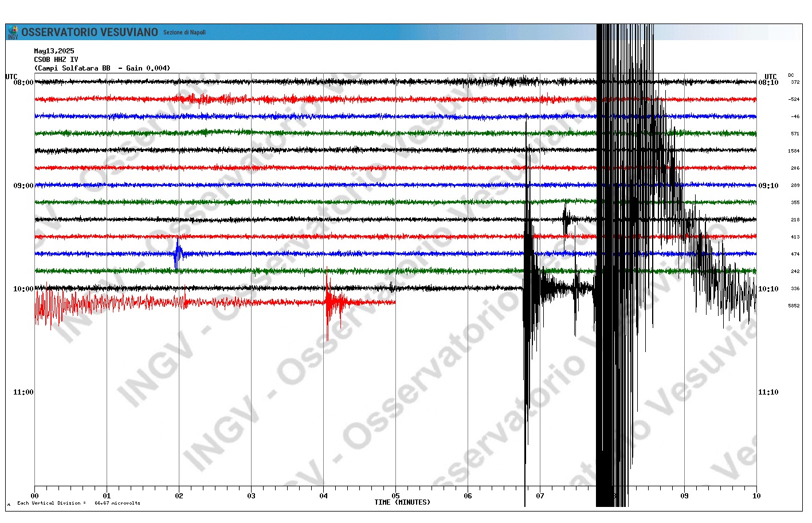The width and height of the screenshot is (812, 523).
Task: Select the DC value 5852
Action: coord(794,306)
